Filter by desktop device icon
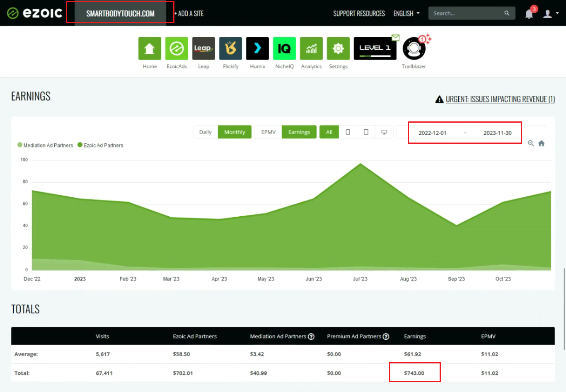Screen dimensions: 566x392 [x=384, y=132]
